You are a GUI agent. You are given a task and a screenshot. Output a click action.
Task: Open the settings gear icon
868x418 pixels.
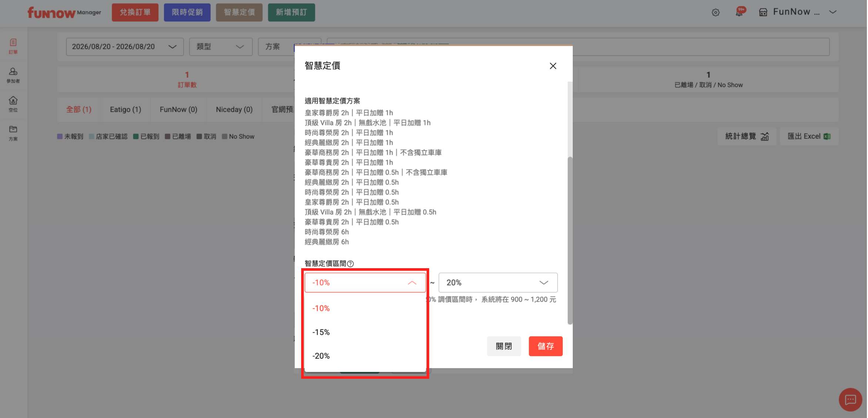[x=716, y=13]
